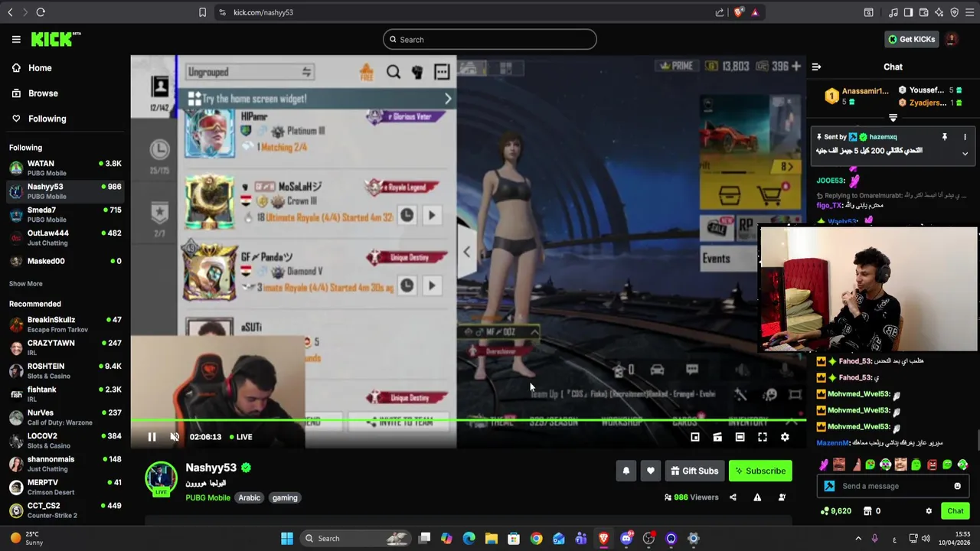Image resolution: width=980 pixels, height=551 pixels.
Task: Open Windows Start menu
Action: pyautogui.click(x=287, y=539)
